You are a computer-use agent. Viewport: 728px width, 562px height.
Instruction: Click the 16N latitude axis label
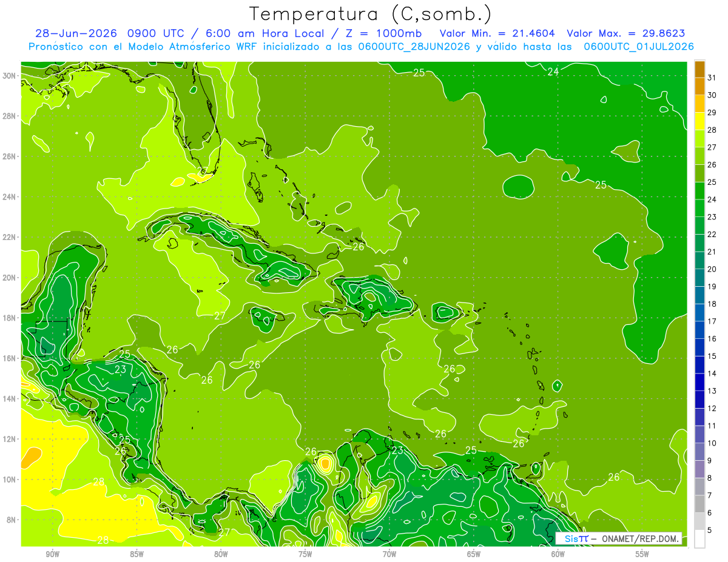click(x=9, y=358)
